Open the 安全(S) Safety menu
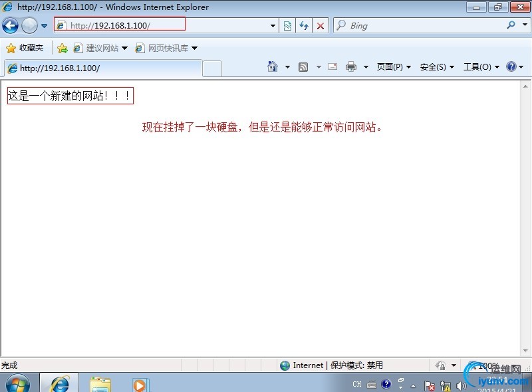Screen dimensions: 532x392 (x=437, y=67)
